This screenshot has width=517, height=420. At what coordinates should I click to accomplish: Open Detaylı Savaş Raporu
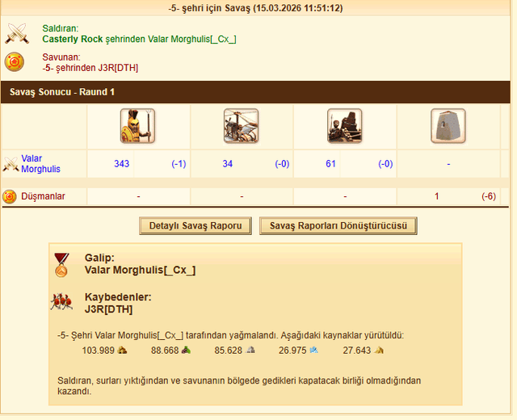[x=195, y=226]
